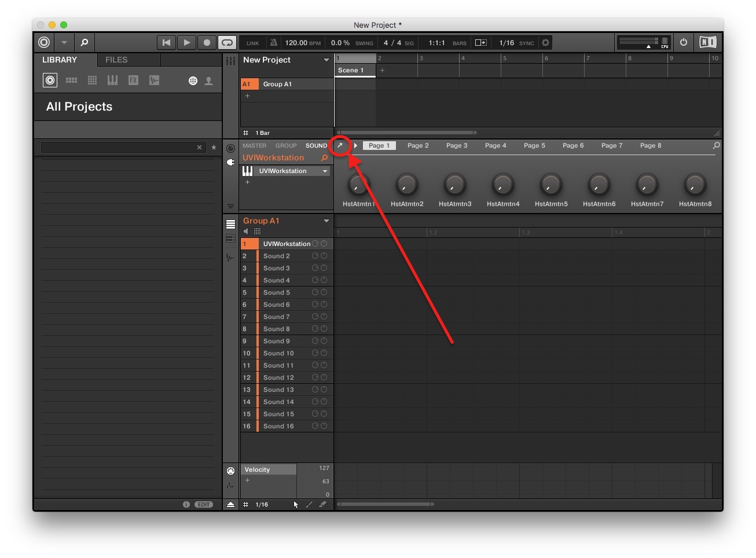
Task: Select the MASTER tab in the control area
Action: pyautogui.click(x=255, y=145)
